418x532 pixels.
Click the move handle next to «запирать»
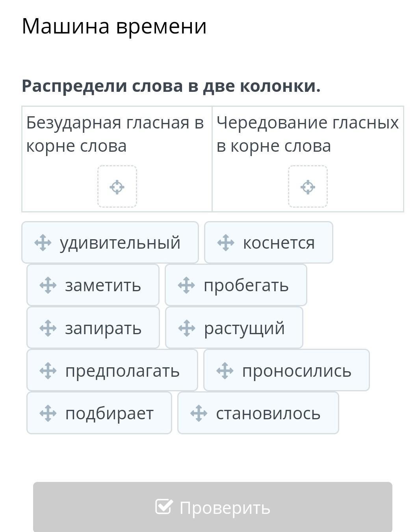tap(48, 328)
